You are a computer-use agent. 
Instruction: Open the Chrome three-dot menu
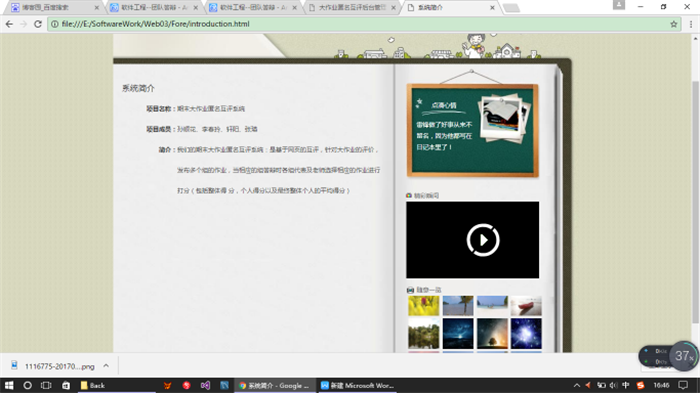click(691, 24)
